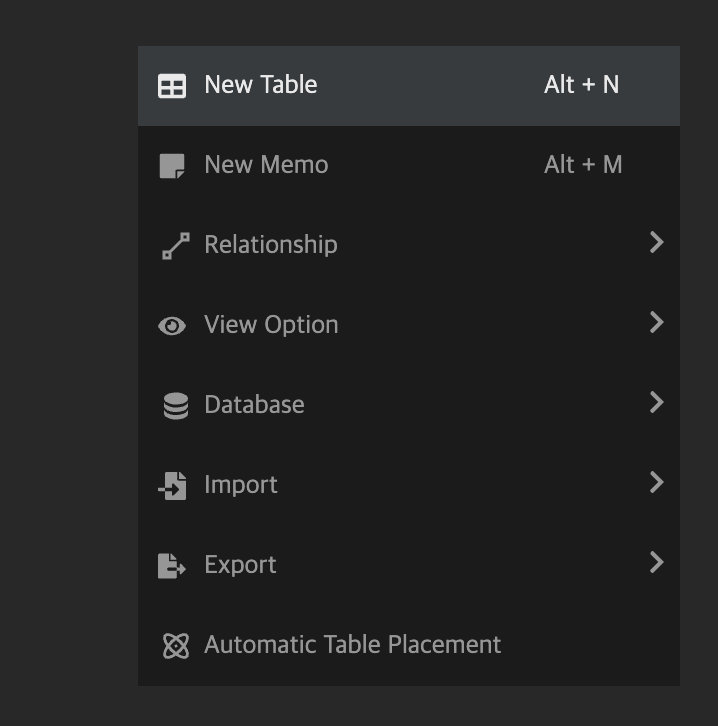Image resolution: width=718 pixels, height=726 pixels.
Task: Click the Alt + M shortcut hint
Action: pos(583,165)
